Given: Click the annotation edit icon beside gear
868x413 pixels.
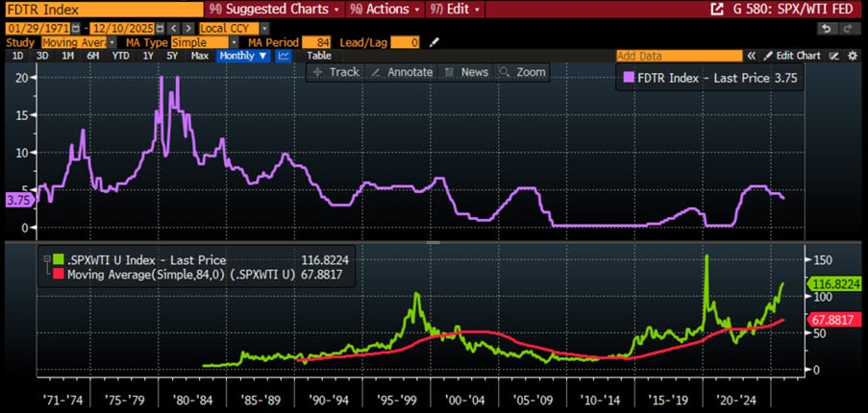Looking at the screenshot, I should click(x=834, y=56).
